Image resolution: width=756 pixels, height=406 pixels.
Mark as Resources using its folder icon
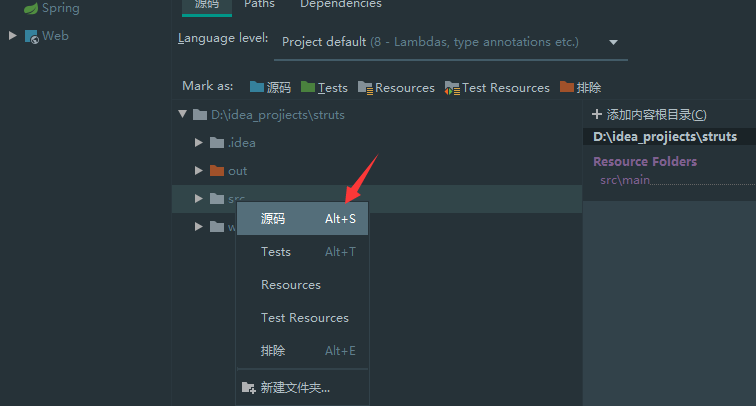365,88
